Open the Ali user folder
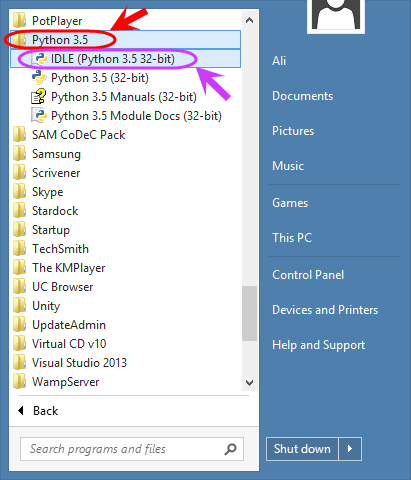Screen dimensions: 411x480 tap(279, 61)
